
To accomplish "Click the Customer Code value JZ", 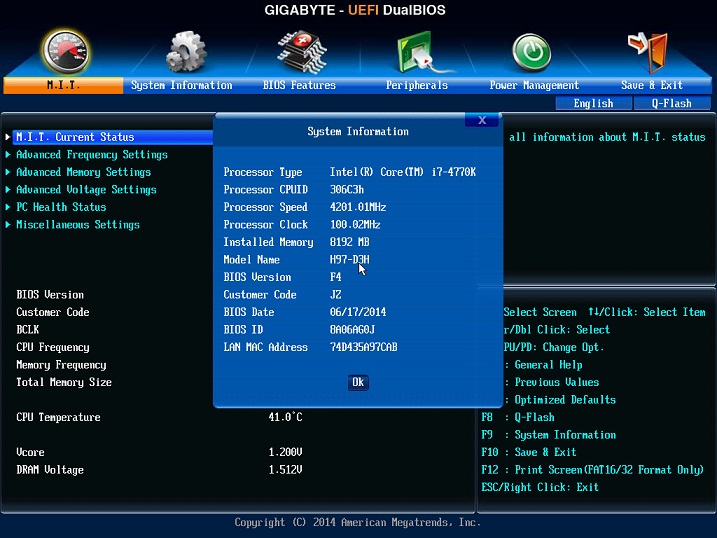I will 336,295.
